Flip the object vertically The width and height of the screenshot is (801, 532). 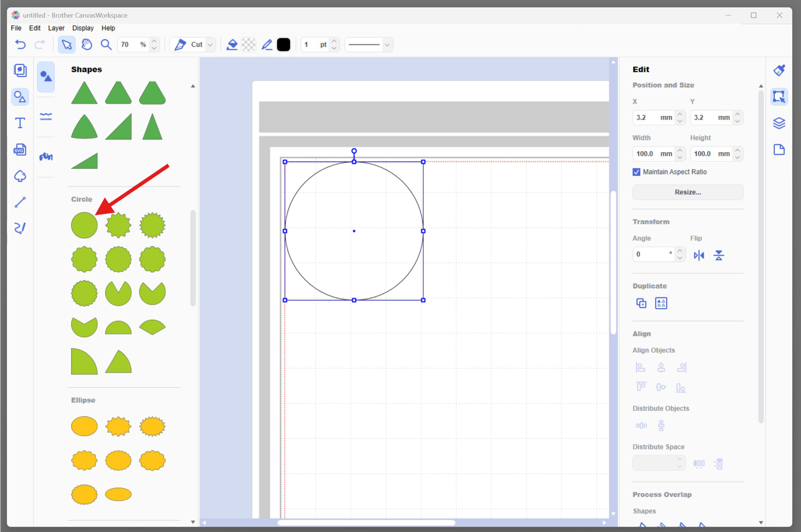[x=719, y=255]
